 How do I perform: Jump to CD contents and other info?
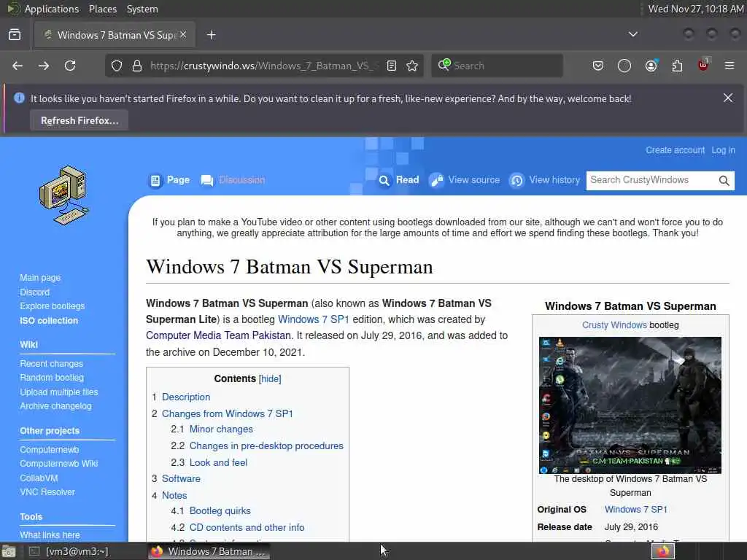click(247, 528)
